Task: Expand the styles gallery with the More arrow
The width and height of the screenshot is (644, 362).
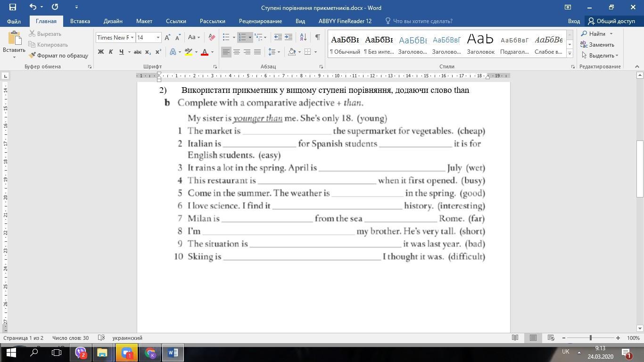Action: (x=570, y=54)
